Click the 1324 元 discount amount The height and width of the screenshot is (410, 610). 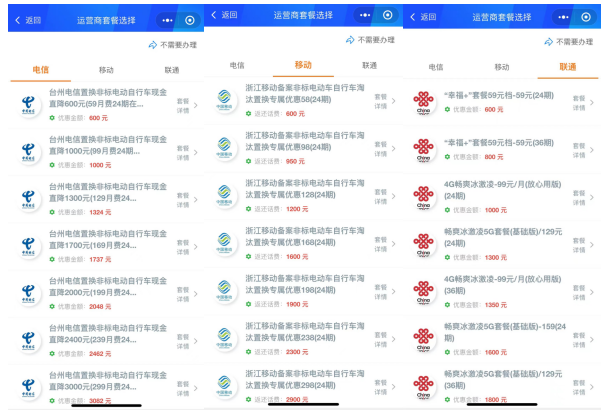tap(100, 212)
